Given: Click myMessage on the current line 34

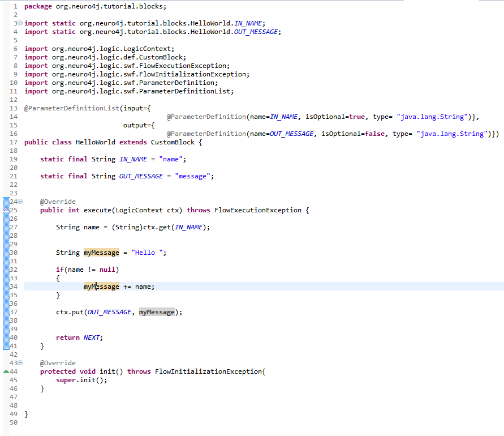Looking at the screenshot, I should pos(101,287).
